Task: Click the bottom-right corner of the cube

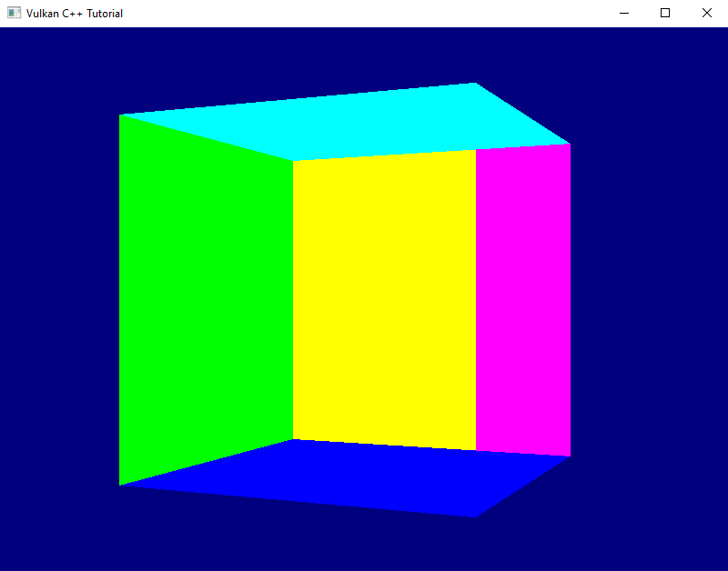Action: click(x=569, y=456)
